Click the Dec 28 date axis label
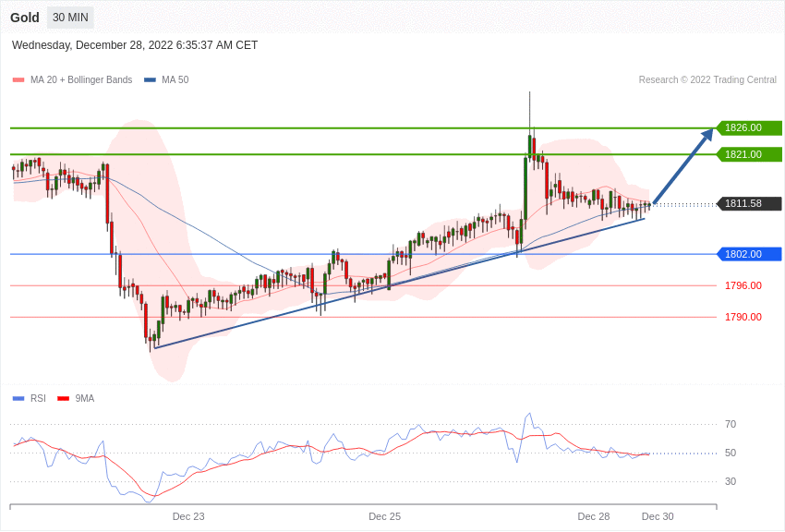 (x=594, y=516)
